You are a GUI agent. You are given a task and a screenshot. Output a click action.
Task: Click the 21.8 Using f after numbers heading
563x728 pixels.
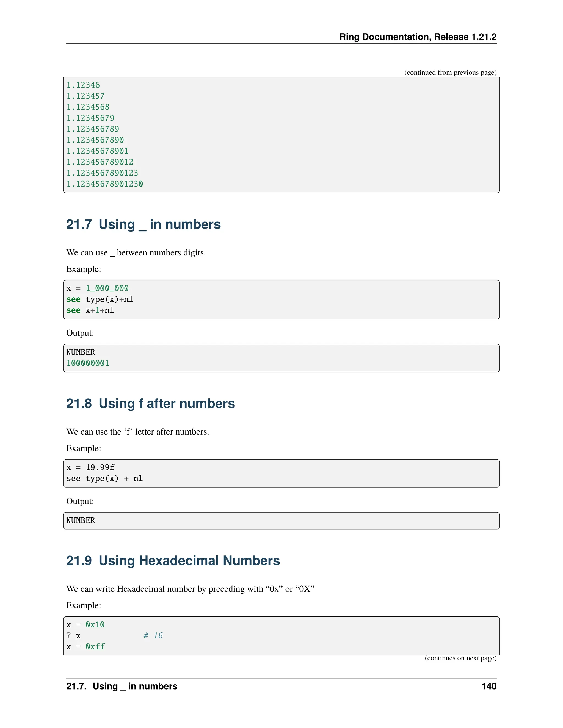coord(150,403)
